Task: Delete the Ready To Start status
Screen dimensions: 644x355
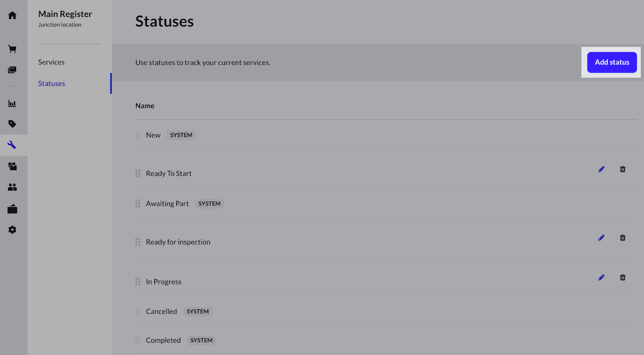Action: (x=623, y=169)
